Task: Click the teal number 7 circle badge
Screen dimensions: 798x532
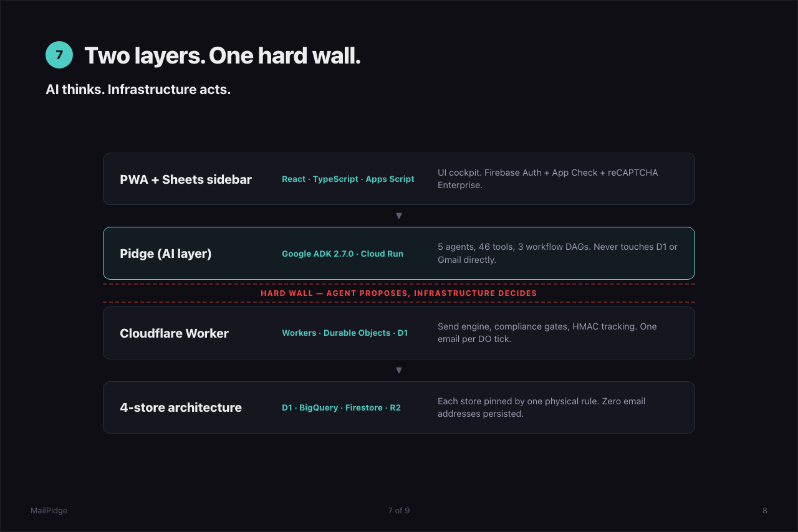Action: (x=59, y=55)
